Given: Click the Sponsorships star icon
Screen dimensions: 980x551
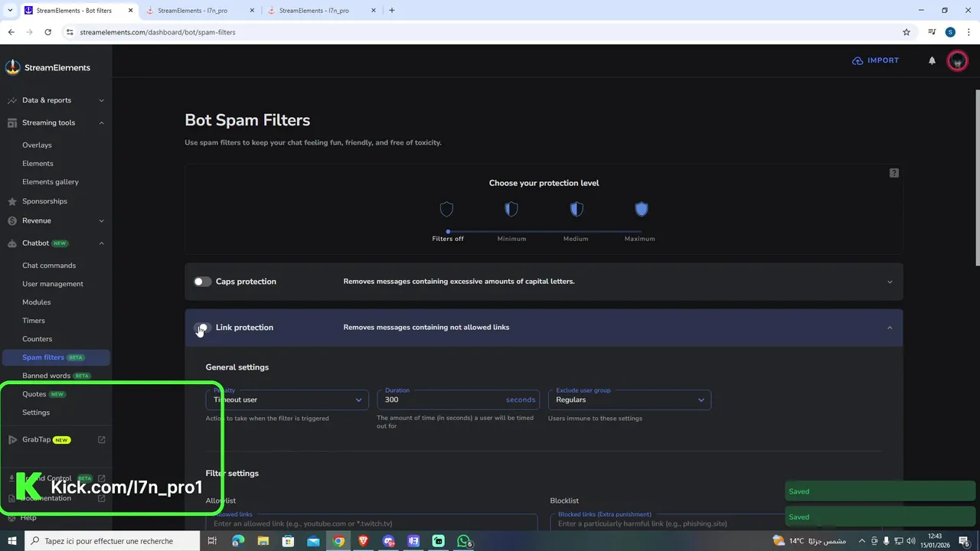Looking at the screenshot, I should tap(12, 201).
